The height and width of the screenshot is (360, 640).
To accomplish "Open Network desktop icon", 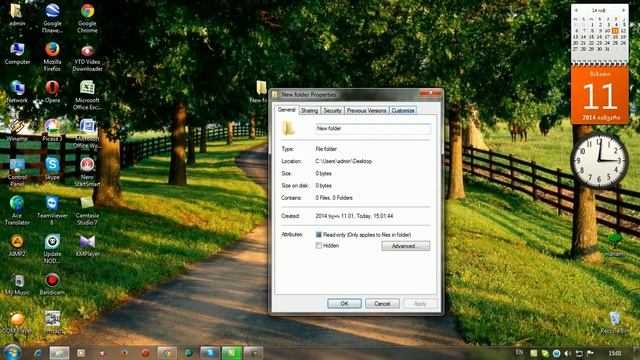I will click(17, 91).
